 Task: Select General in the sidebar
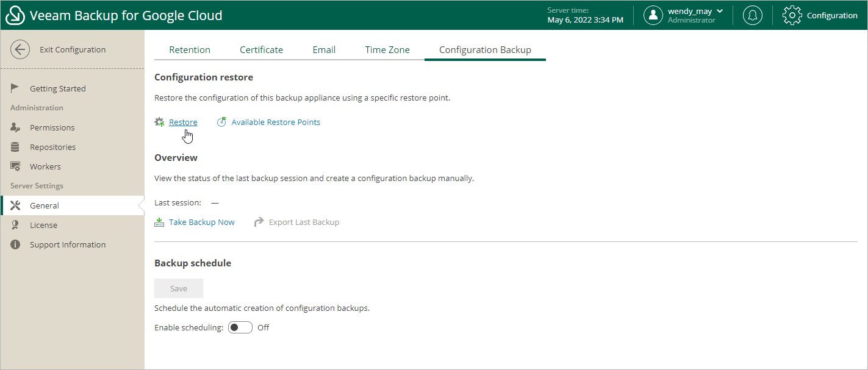[x=72, y=205]
